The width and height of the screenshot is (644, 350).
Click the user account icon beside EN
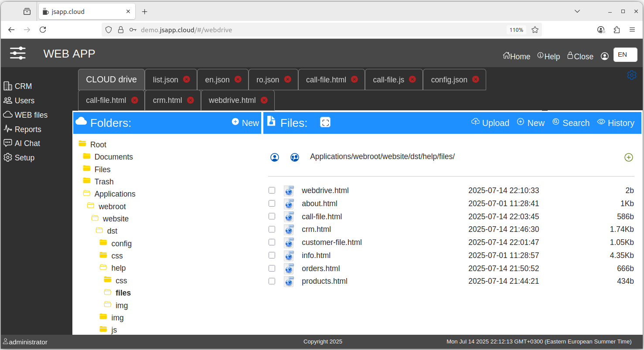(x=604, y=56)
